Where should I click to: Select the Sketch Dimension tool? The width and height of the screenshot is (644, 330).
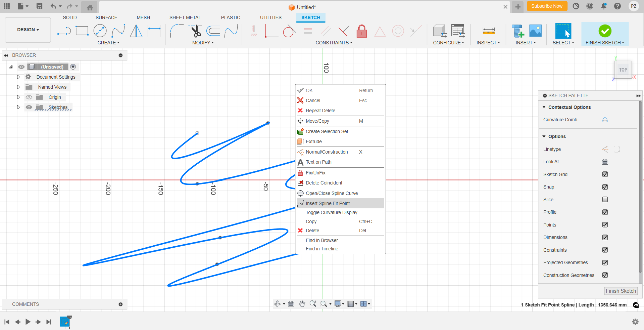[154, 31]
